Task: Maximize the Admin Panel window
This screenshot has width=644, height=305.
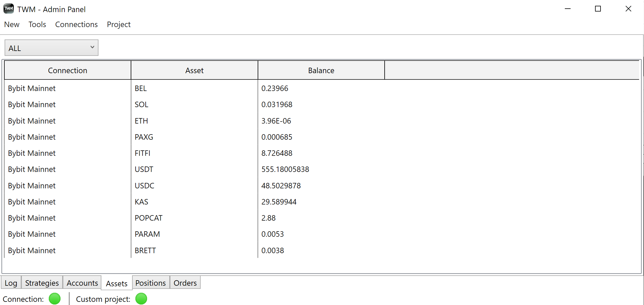Action: (598, 9)
